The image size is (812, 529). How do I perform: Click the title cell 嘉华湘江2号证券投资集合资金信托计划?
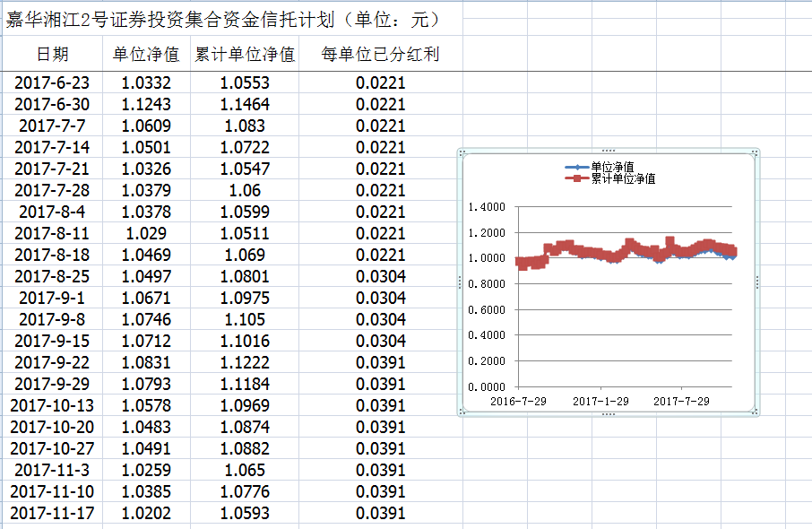click(x=222, y=20)
